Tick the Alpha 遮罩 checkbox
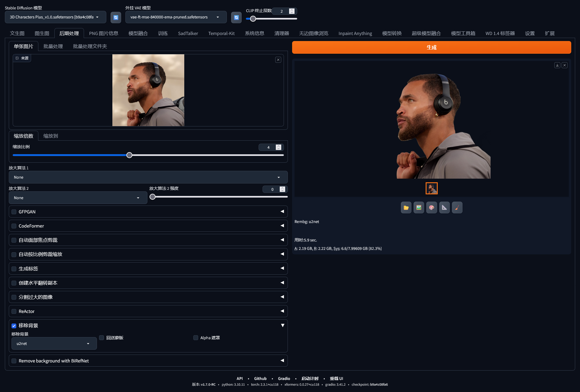The image size is (580, 392). click(196, 338)
